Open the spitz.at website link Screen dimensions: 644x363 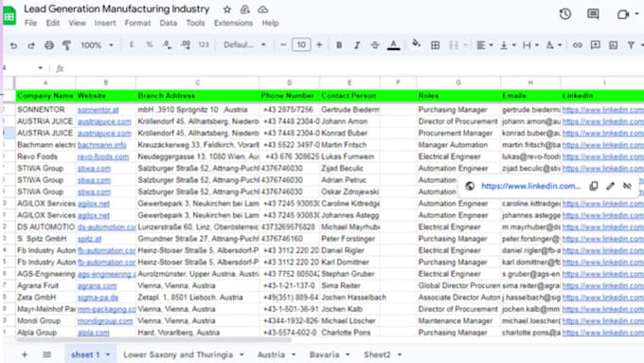[89, 239]
